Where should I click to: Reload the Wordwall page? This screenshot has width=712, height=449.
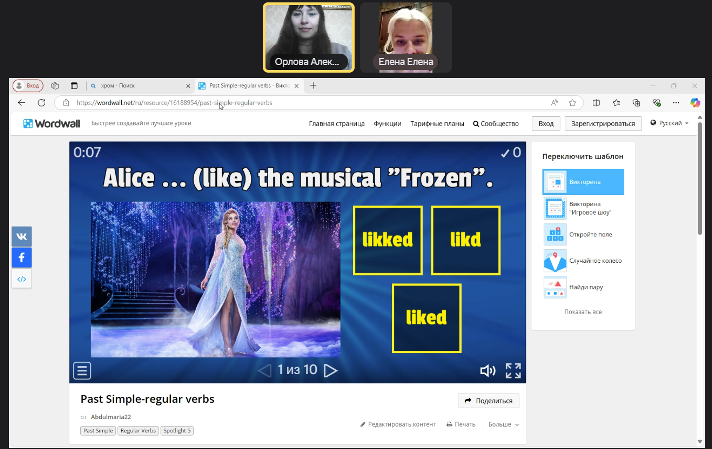41,103
